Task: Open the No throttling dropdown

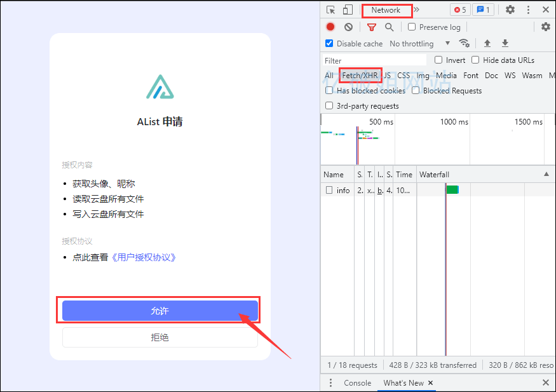Action: (x=419, y=44)
